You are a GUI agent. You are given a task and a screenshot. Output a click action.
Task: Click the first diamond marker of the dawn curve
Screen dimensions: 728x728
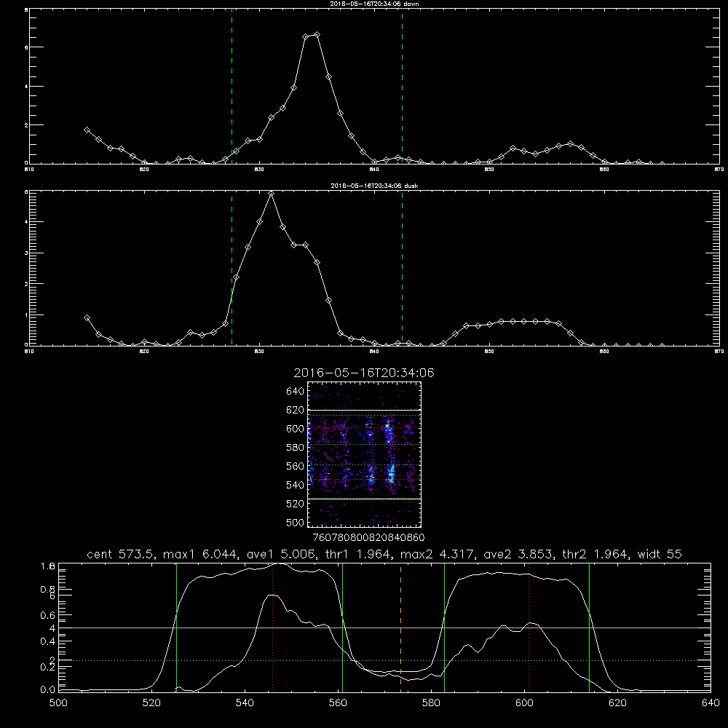click(87, 130)
